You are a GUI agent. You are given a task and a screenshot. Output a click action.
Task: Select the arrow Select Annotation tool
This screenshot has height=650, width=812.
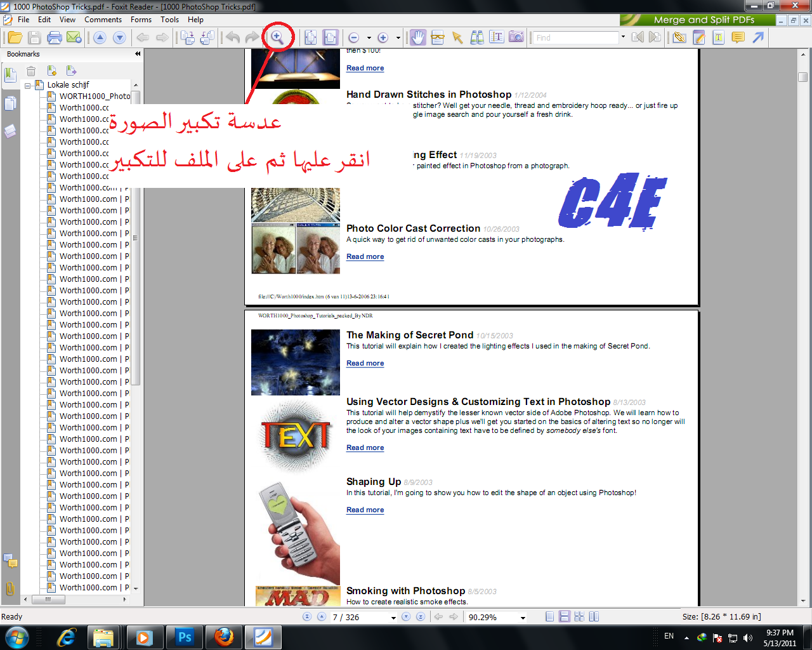tap(457, 38)
